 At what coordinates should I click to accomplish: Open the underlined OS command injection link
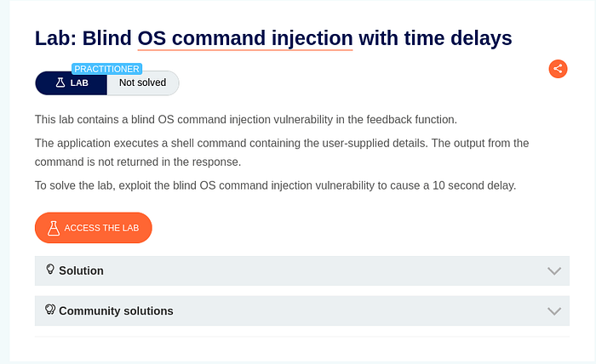click(x=245, y=38)
